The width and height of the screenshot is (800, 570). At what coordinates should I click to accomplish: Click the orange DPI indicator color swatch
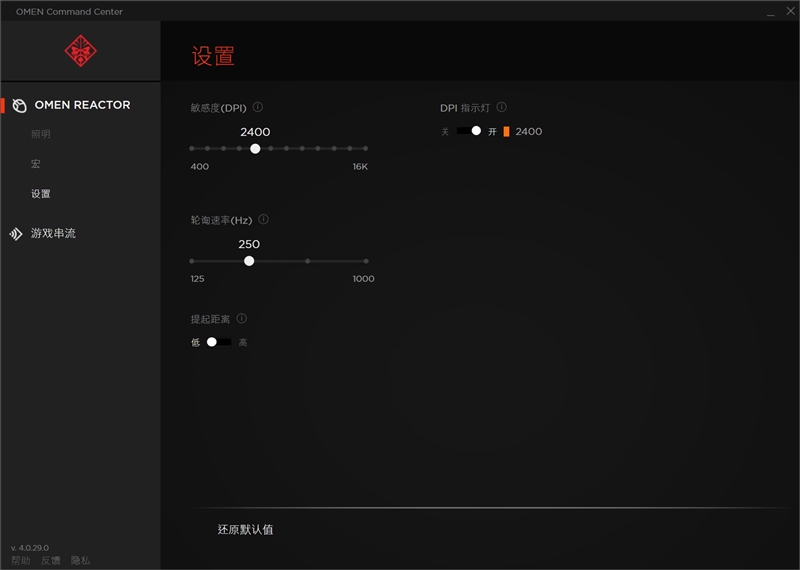506,131
